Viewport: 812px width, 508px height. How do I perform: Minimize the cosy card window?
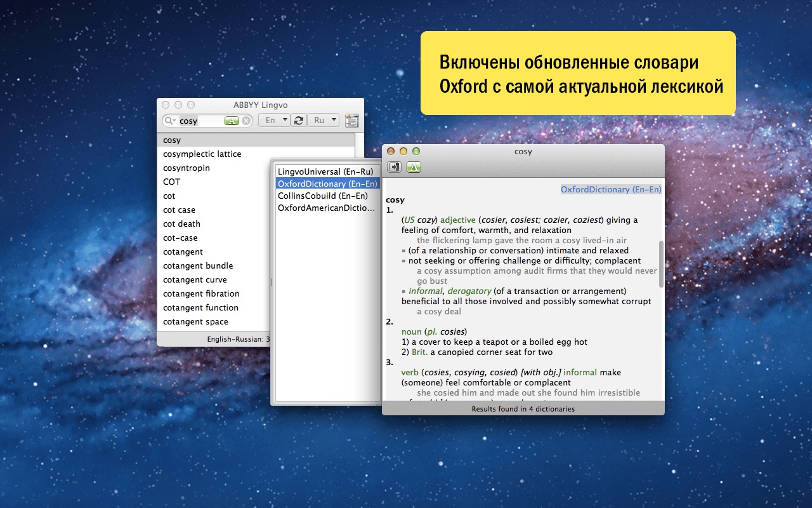[403, 151]
